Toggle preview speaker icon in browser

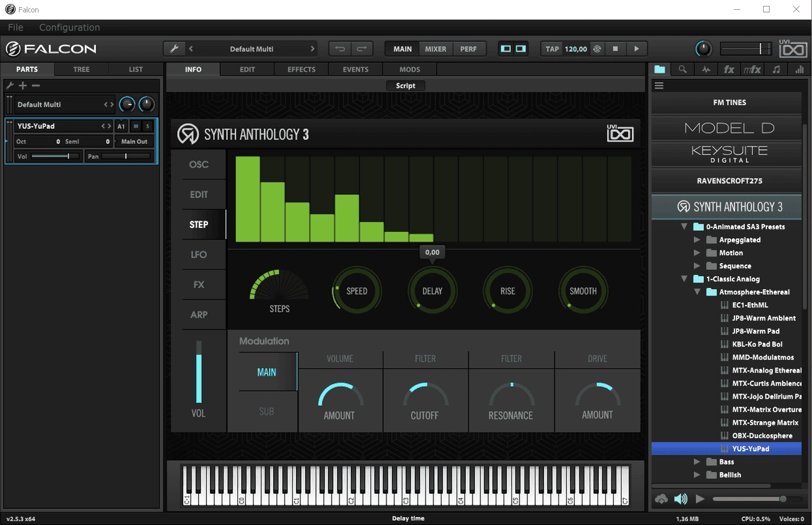click(680, 499)
